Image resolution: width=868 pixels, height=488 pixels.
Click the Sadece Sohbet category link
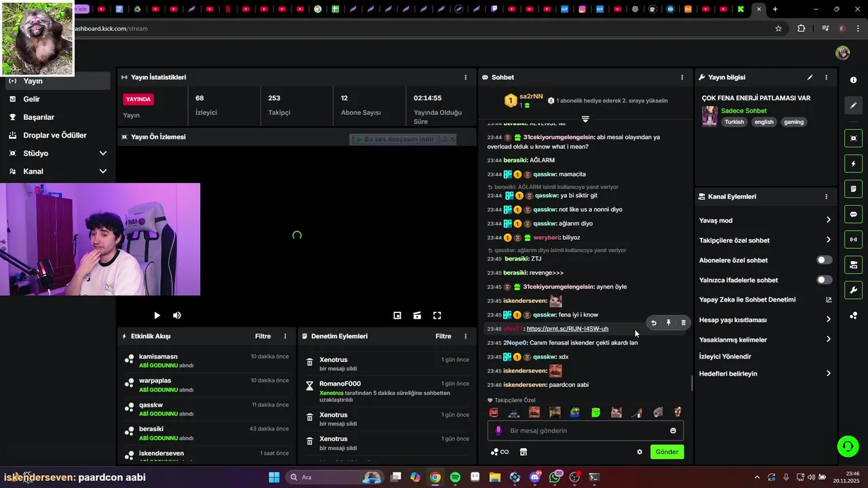pyautogui.click(x=744, y=110)
